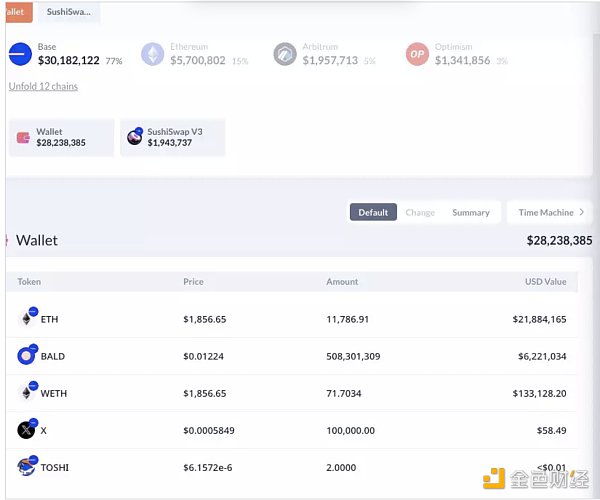Click the X USD value $58.49

[551, 430]
